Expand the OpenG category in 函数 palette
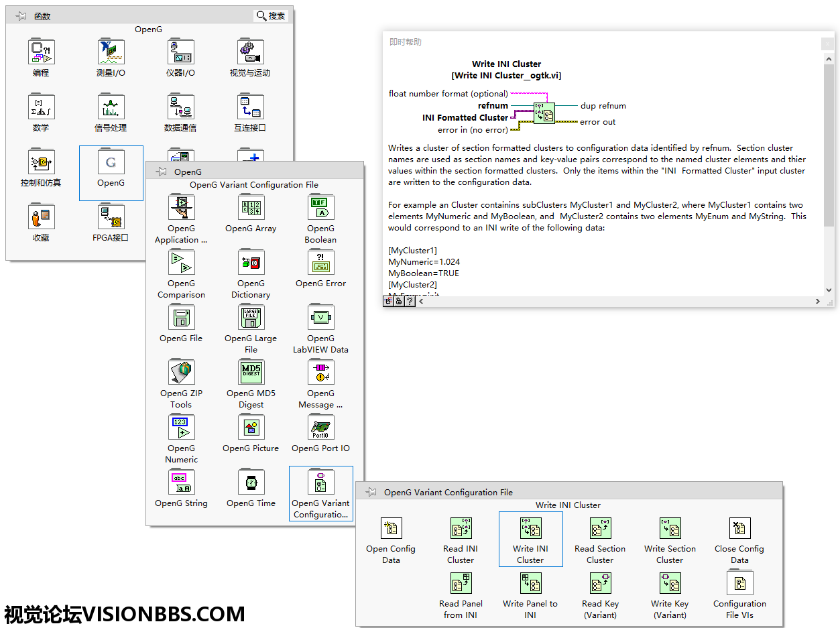 (x=111, y=163)
